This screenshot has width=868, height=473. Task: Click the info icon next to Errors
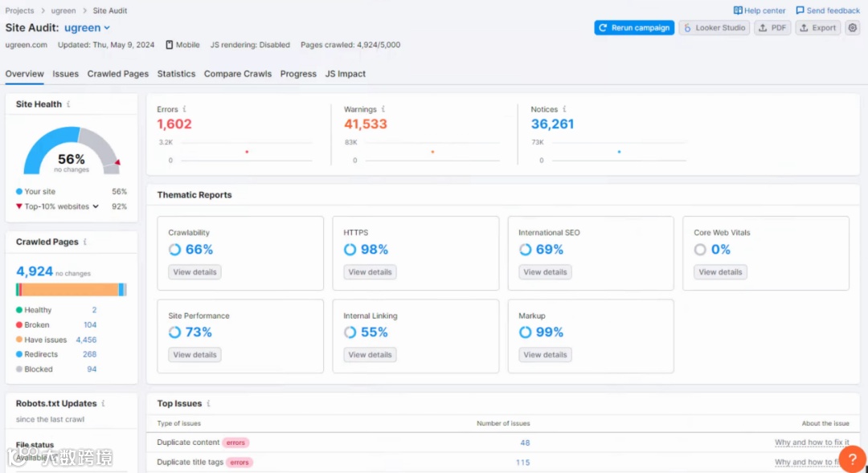[x=184, y=109]
